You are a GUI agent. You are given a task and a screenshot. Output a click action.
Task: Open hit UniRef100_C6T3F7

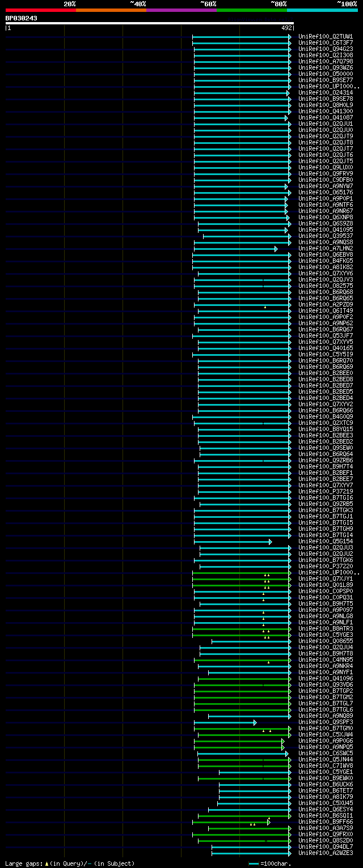pyautogui.click(x=326, y=42)
